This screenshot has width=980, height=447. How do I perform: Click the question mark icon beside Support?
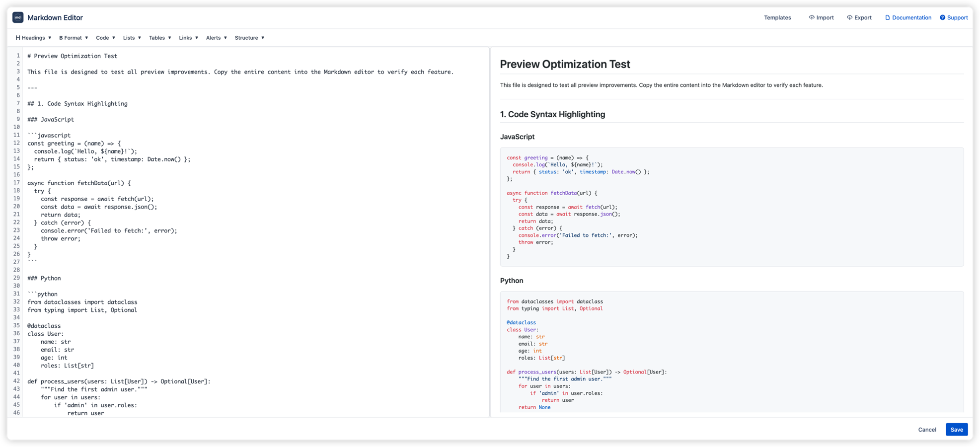coord(942,17)
